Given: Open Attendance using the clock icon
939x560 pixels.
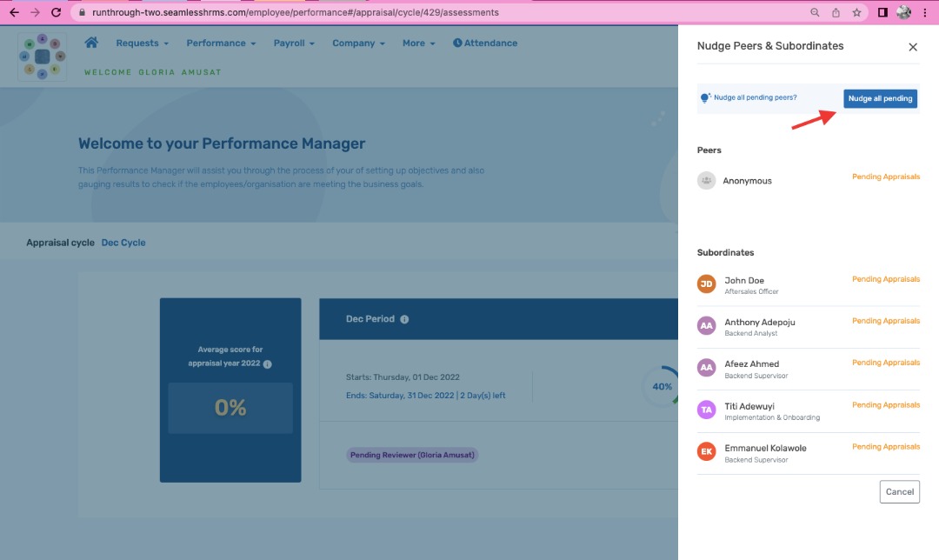Looking at the screenshot, I should (457, 42).
